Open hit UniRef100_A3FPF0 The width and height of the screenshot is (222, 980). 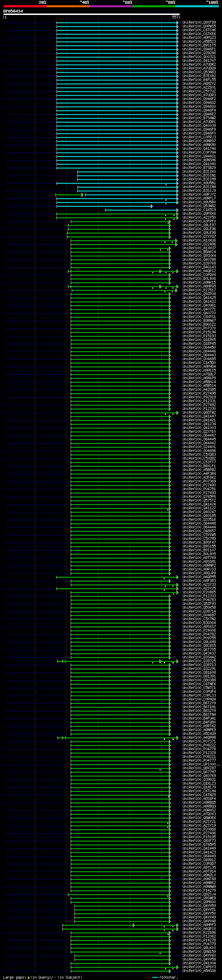199,221
